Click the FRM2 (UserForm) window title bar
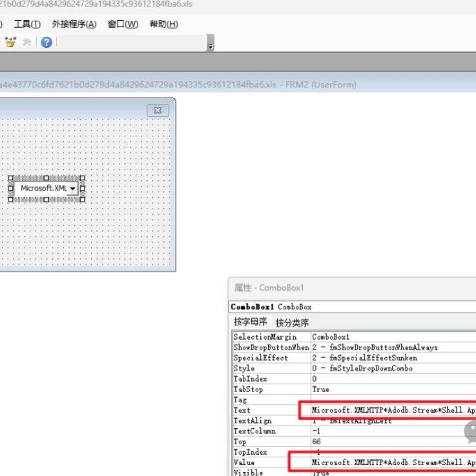This screenshot has height=476, width=476. click(x=238, y=85)
